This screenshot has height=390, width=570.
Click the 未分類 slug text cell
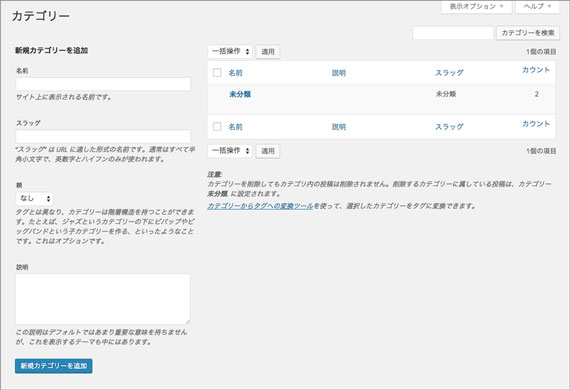(446, 94)
